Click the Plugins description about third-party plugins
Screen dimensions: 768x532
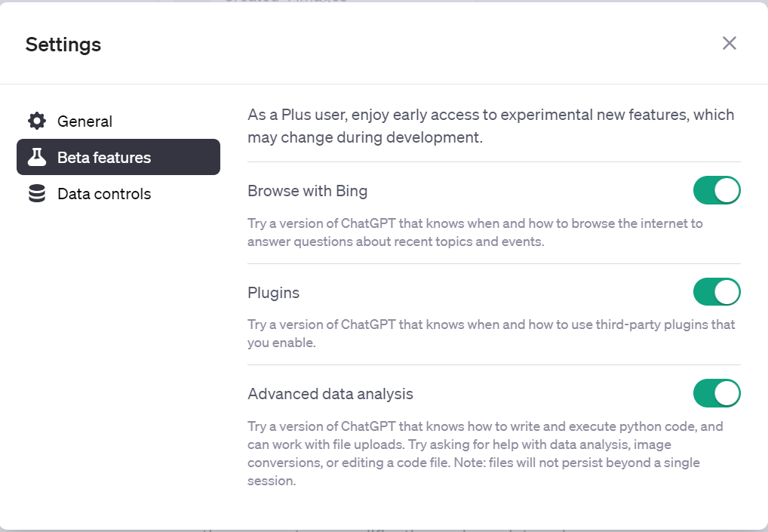pos(490,334)
